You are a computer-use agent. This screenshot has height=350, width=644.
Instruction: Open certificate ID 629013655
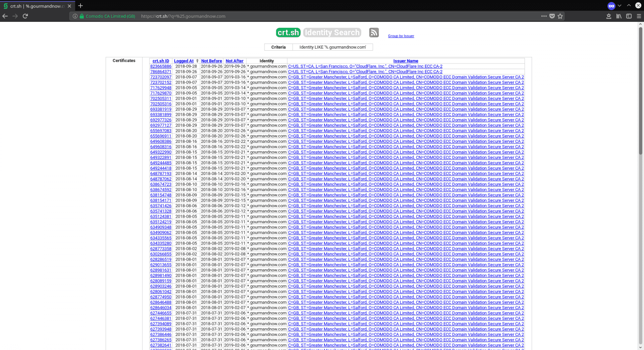[161, 265]
